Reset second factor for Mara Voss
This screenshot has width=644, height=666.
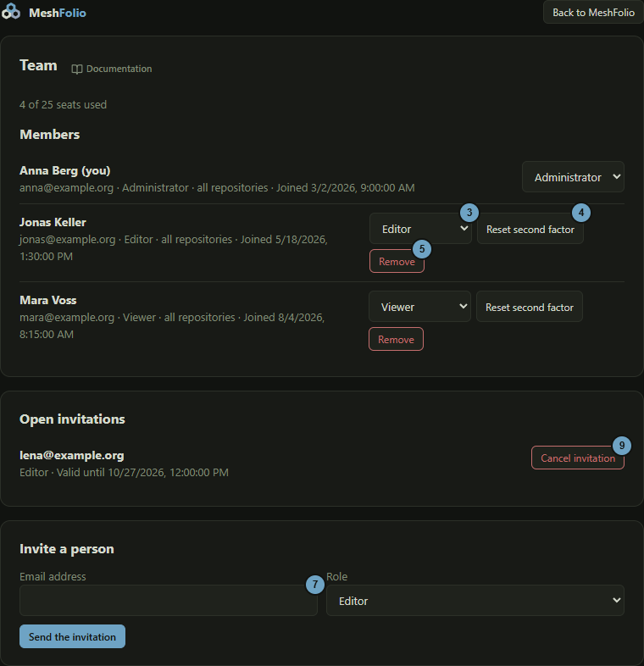pos(529,307)
